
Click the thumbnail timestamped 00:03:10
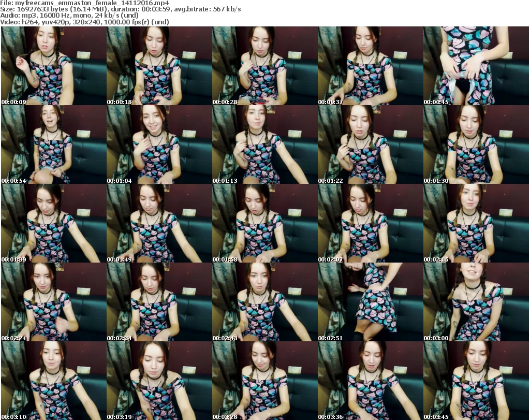pyautogui.click(x=53, y=381)
